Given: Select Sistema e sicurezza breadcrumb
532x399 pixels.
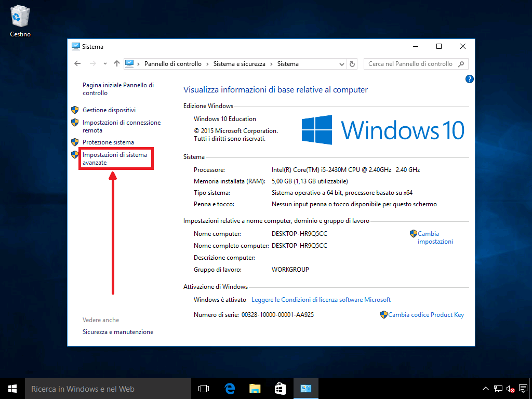Looking at the screenshot, I should point(239,64).
